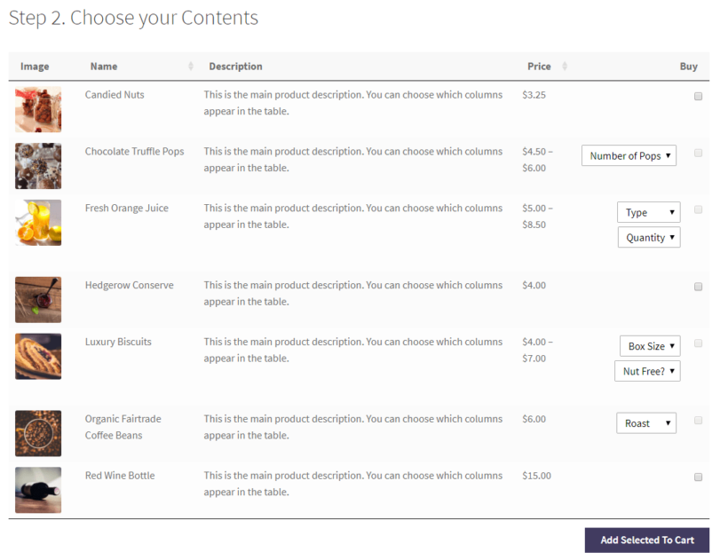The width and height of the screenshot is (728, 560).
Task: Select a Roast for the Coffee Beans
Action: pos(646,423)
